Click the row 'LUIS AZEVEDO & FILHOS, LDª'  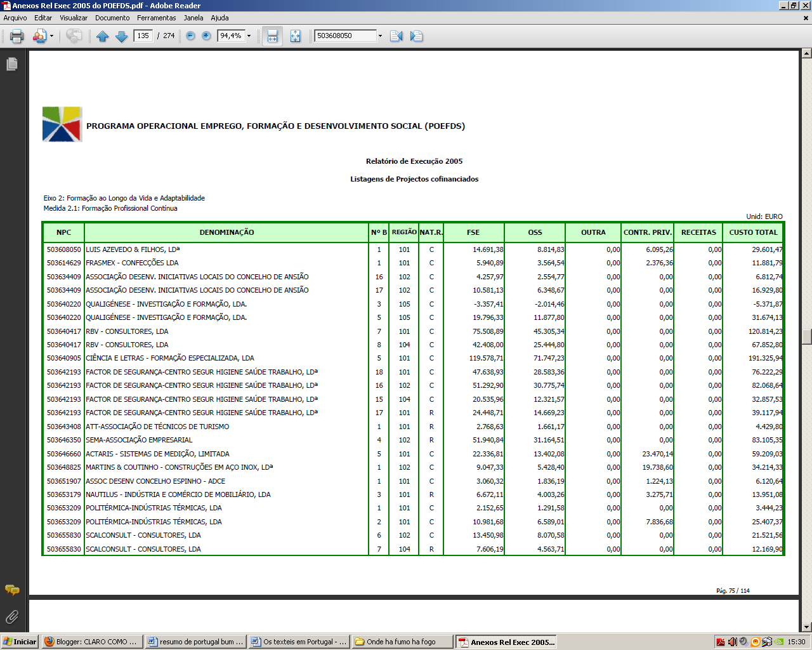[414, 249]
